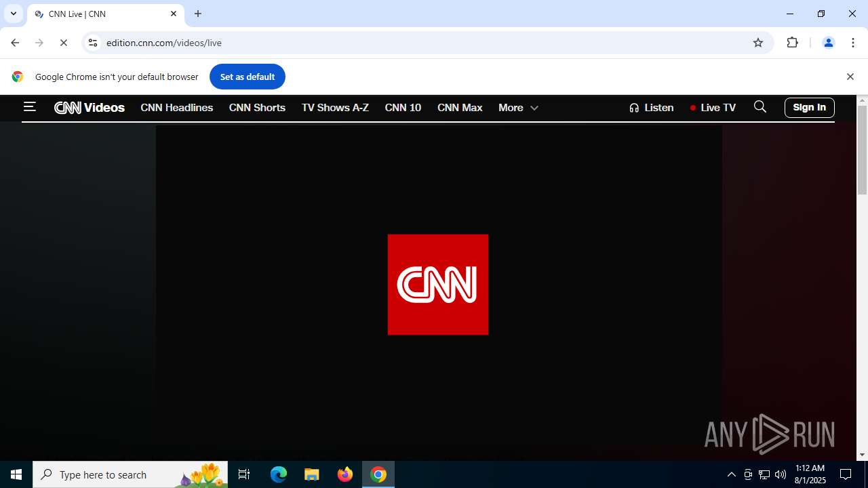Open the notification center icon
This screenshot has width=868, height=488.
(846, 474)
